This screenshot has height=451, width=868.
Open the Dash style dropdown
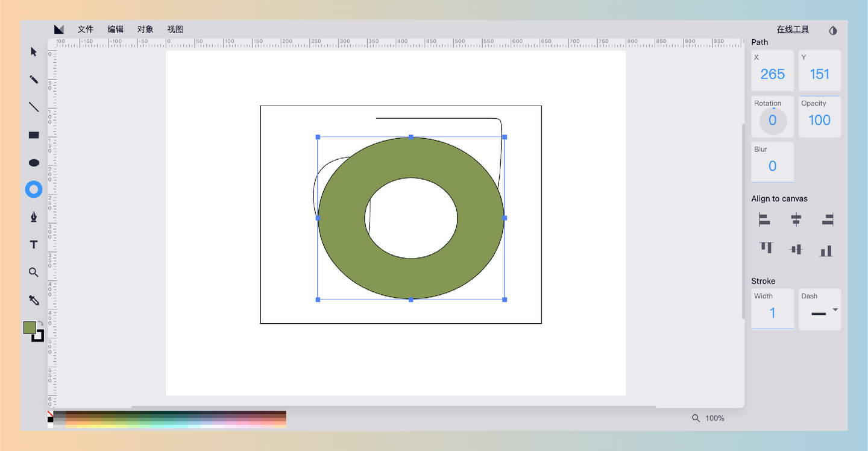click(835, 310)
